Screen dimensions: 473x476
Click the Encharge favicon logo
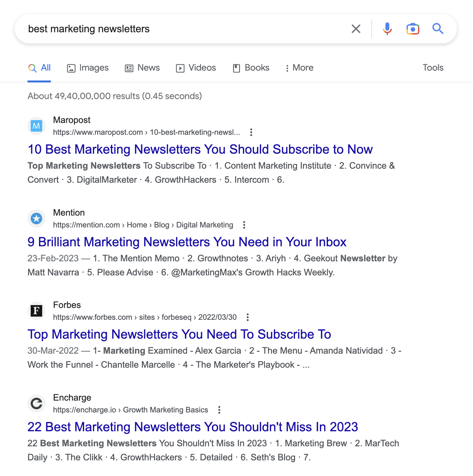36,403
